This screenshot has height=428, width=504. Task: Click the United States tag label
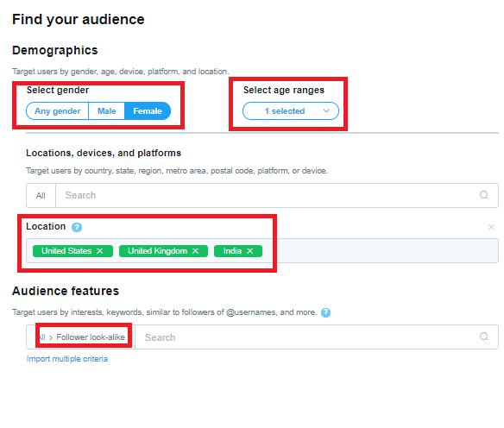66,251
